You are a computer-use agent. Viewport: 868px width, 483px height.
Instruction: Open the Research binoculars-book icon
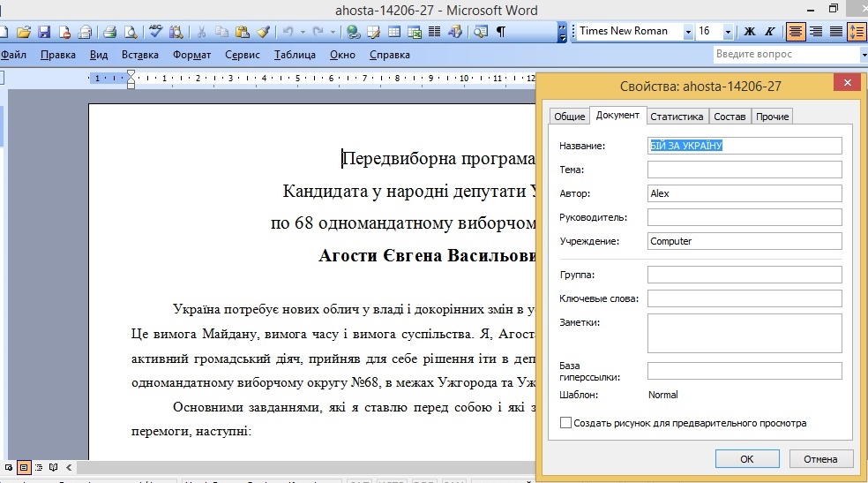(x=176, y=32)
